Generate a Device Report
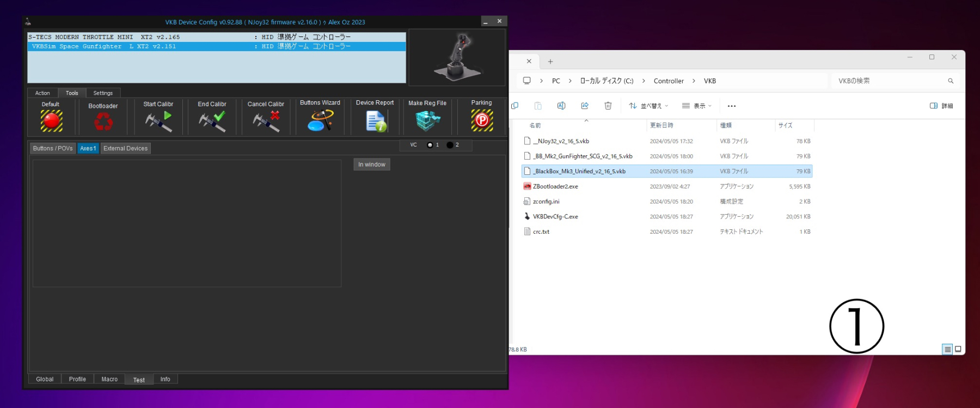This screenshot has height=408, width=980. [376, 121]
